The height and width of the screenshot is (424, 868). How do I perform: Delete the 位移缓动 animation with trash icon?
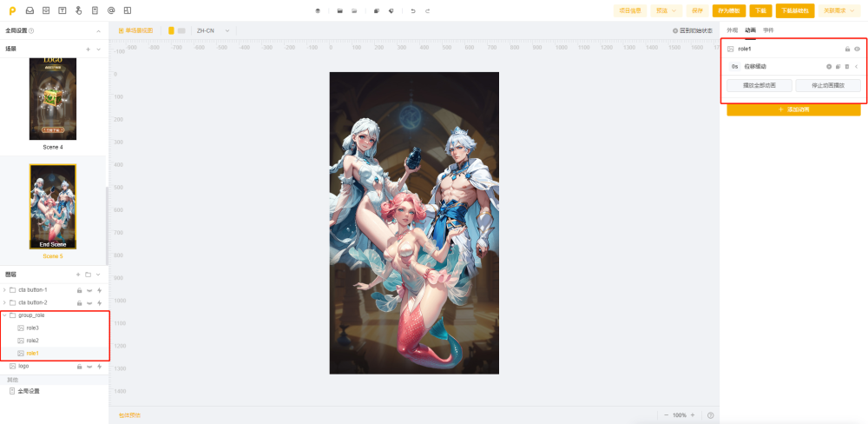tap(847, 67)
